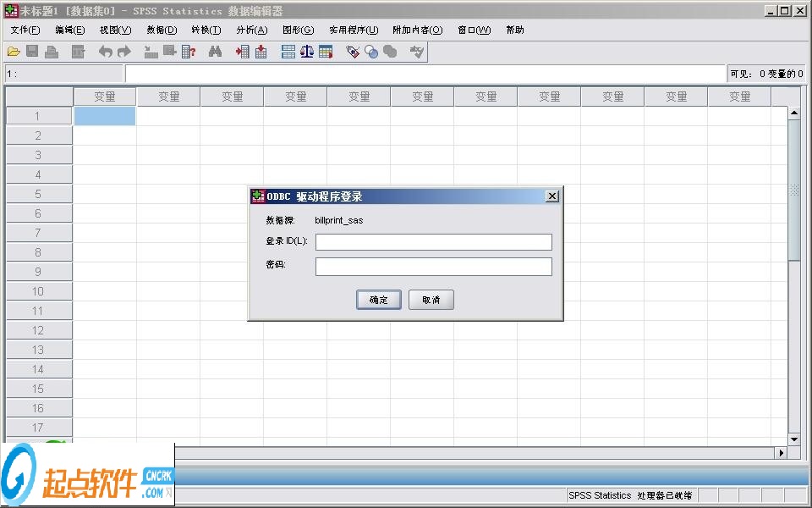The width and height of the screenshot is (812, 508).
Task: Close the ODBC 驱动程序登录 dialog
Action: (x=552, y=196)
